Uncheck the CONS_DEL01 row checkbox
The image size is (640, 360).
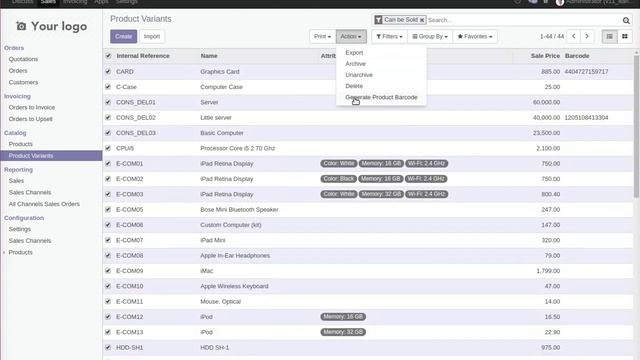108,102
